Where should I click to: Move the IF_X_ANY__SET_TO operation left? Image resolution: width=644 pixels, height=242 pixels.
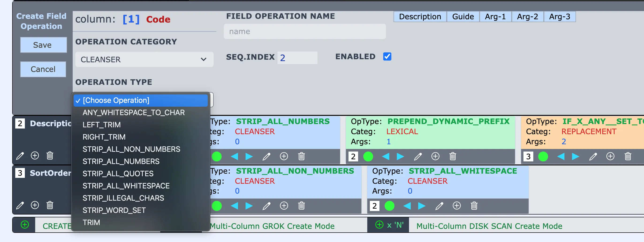point(561,156)
